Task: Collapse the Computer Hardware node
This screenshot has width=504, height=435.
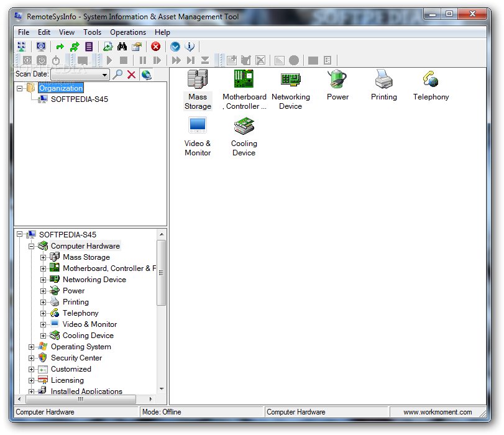Action: pyautogui.click(x=32, y=246)
